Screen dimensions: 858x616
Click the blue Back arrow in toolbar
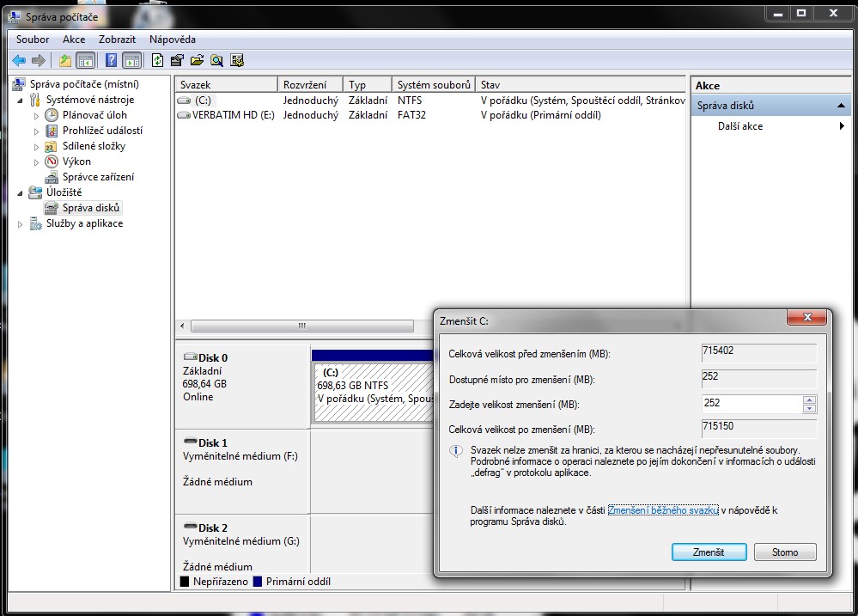pyautogui.click(x=19, y=60)
